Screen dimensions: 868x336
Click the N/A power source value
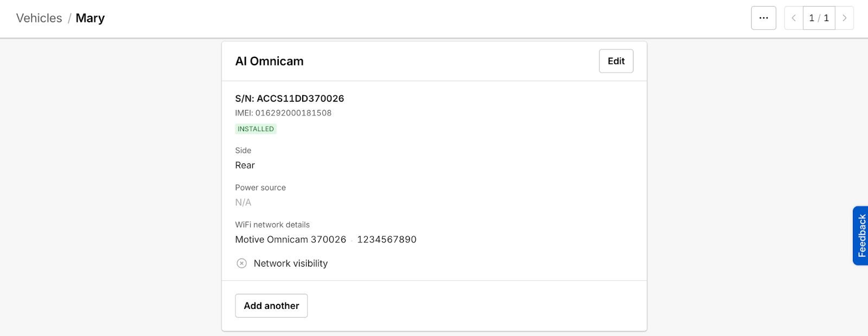coord(243,203)
